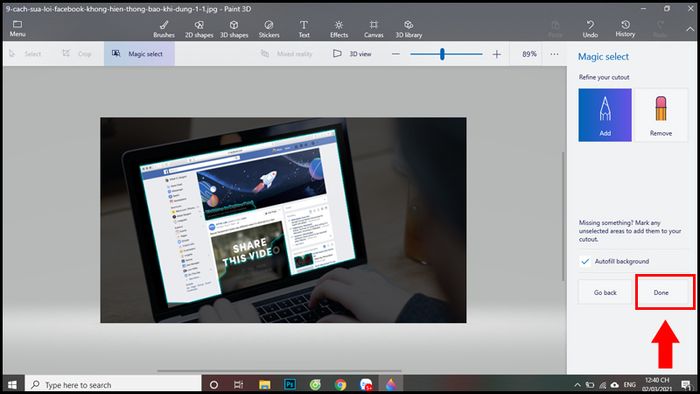Open the three-dot more options menu
The width and height of the screenshot is (700, 394).
tap(554, 54)
